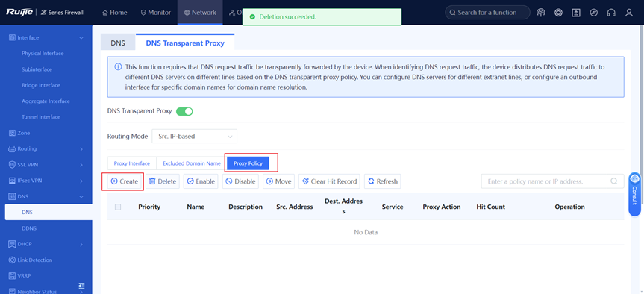Viewport: 644px width, 294px height.
Task: Click the "Deletion succeeded." notification
Action: pos(322,17)
